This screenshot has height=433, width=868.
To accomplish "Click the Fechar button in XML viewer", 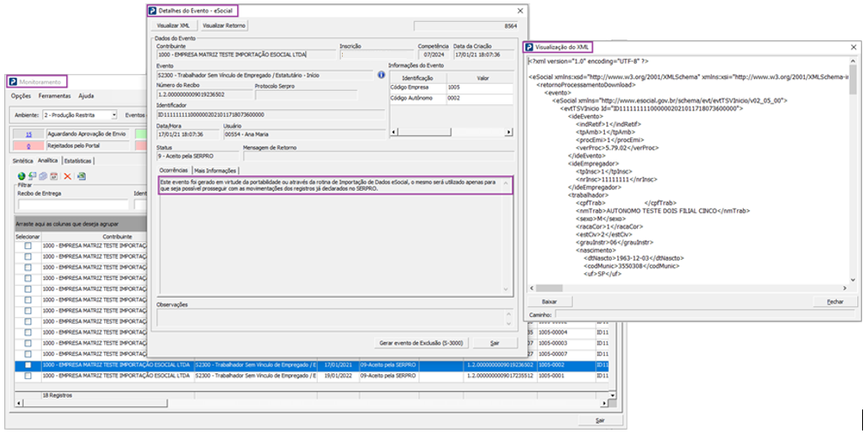I will [834, 302].
